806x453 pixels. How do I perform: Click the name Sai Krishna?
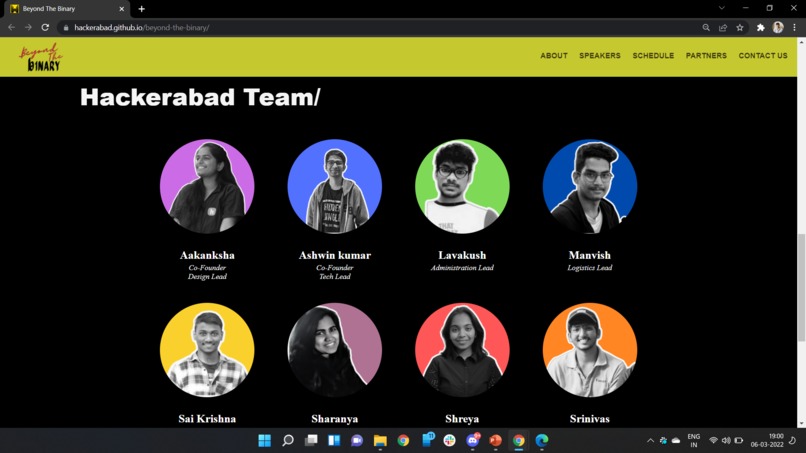click(x=207, y=419)
